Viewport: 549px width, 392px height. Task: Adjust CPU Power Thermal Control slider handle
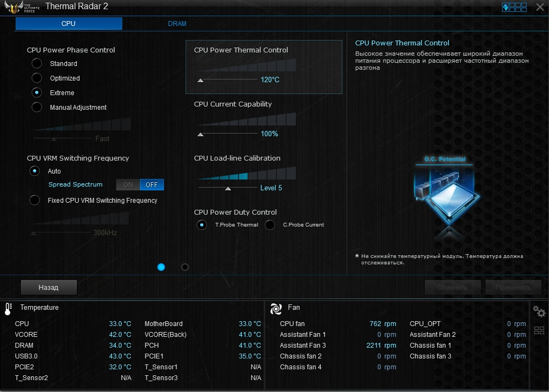tap(201, 80)
